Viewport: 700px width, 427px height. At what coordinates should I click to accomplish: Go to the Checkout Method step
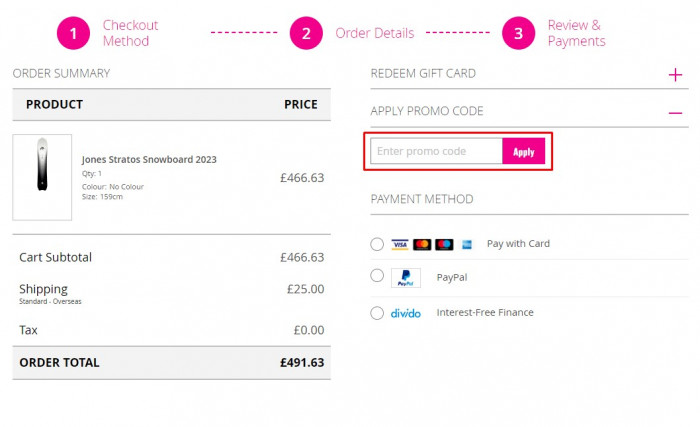coord(130,33)
